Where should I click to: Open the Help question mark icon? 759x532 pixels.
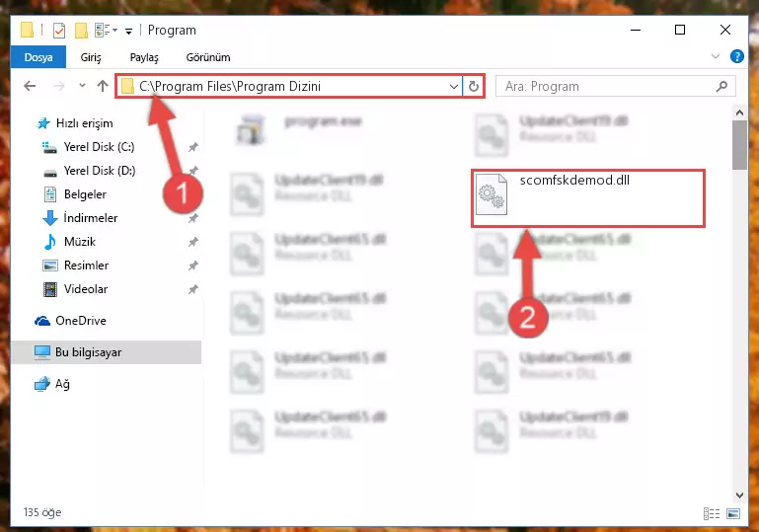coord(736,56)
